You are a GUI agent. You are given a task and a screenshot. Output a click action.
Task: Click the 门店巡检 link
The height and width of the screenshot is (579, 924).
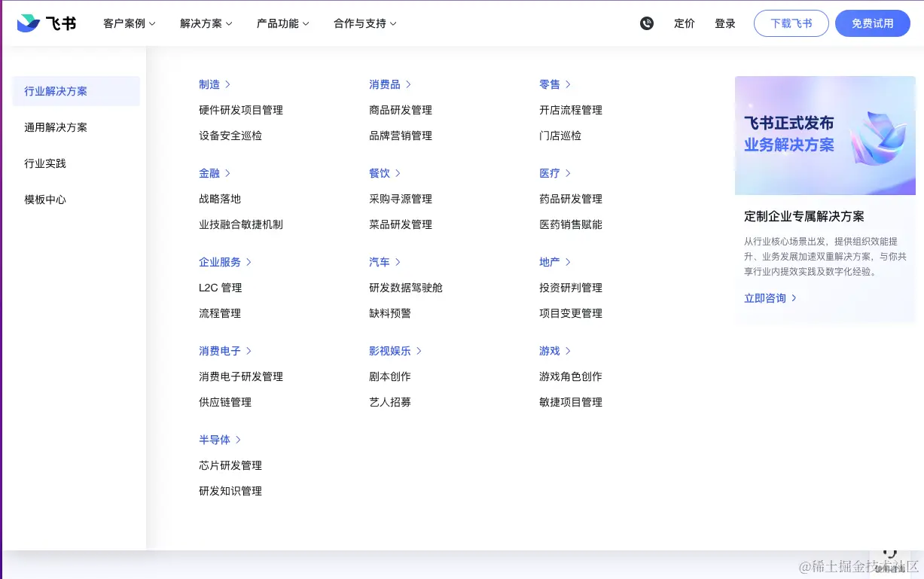[x=560, y=136]
